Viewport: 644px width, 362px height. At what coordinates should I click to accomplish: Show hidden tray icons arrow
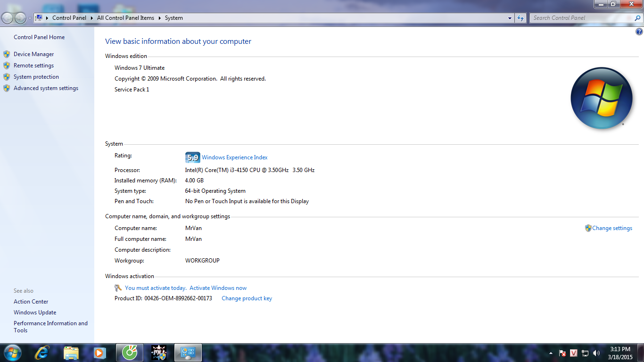pyautogui.click(x=551, y=353)
